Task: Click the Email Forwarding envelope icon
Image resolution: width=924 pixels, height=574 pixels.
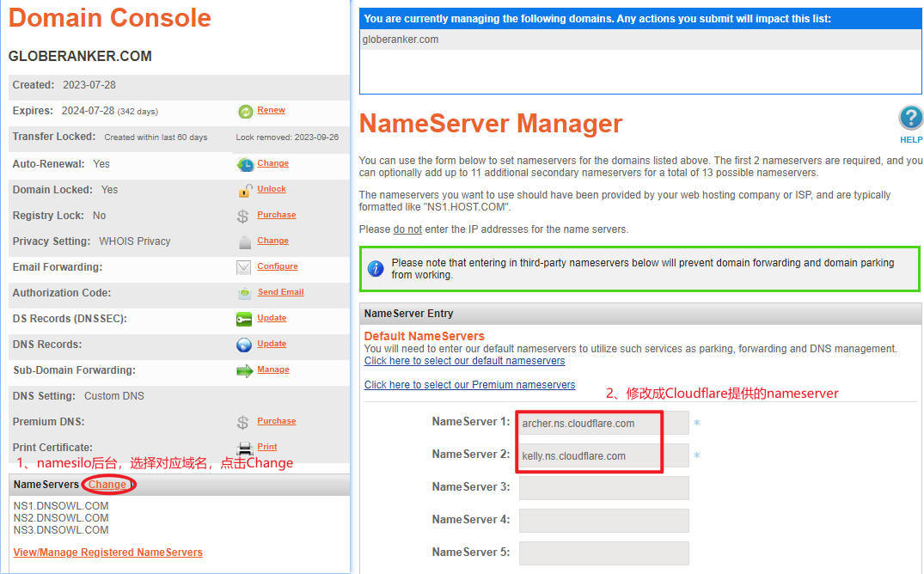Action: tap(244, 267)
